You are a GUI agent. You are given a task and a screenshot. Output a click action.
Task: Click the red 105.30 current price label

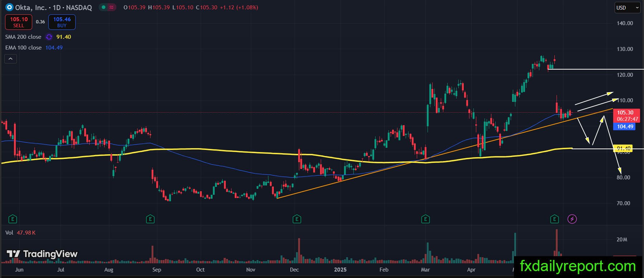625,113
